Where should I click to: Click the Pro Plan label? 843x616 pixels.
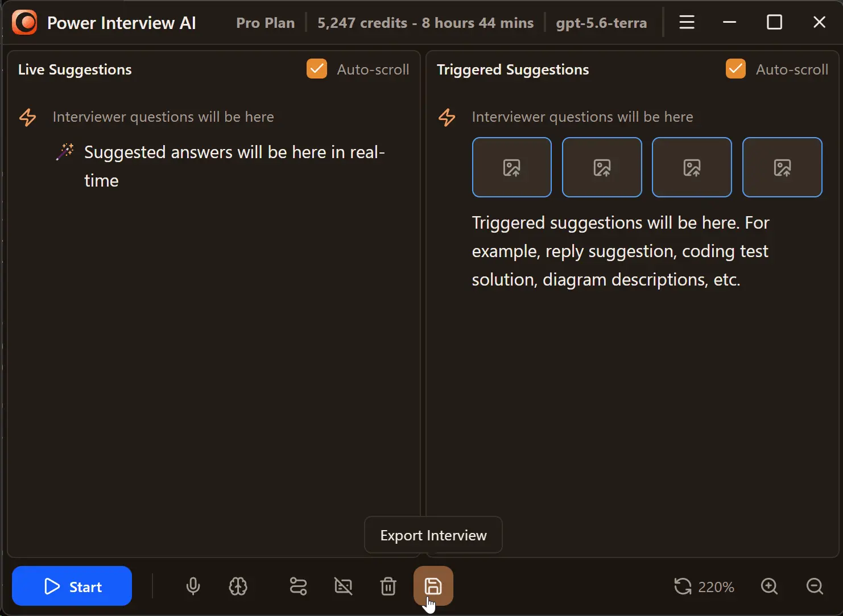[x=265, y=23]
